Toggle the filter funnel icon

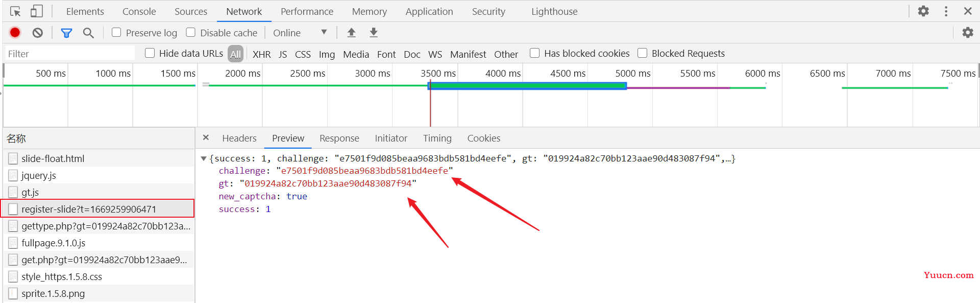(66, 33)
